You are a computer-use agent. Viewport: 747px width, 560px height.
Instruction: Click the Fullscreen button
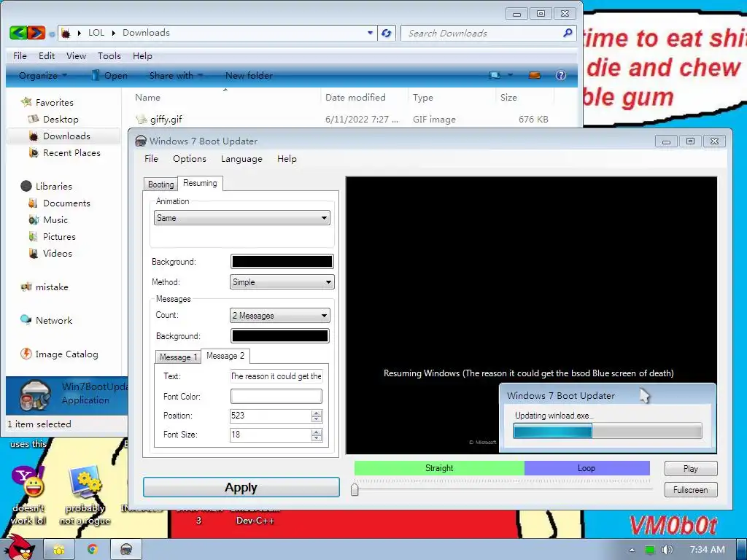[x=690, y=489]
